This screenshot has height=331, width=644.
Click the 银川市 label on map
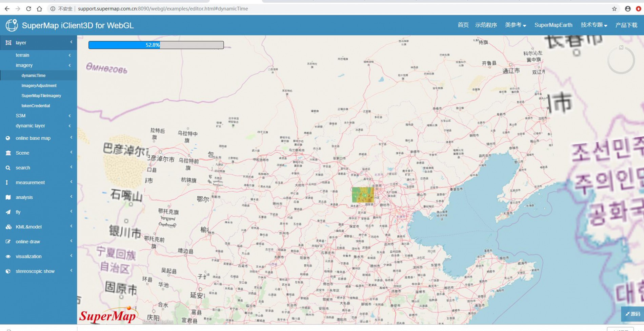click(125, 233)
